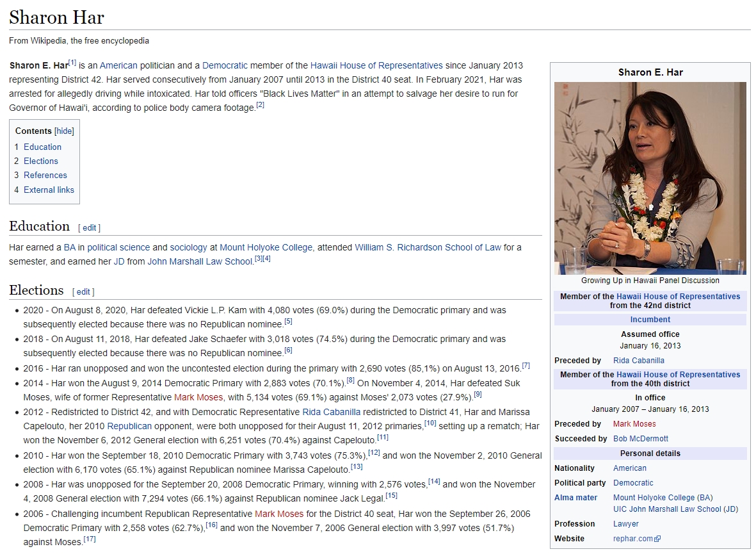The image size is (756, 556).
Task: Follow the BA link in Education
Action: [69, 247]
